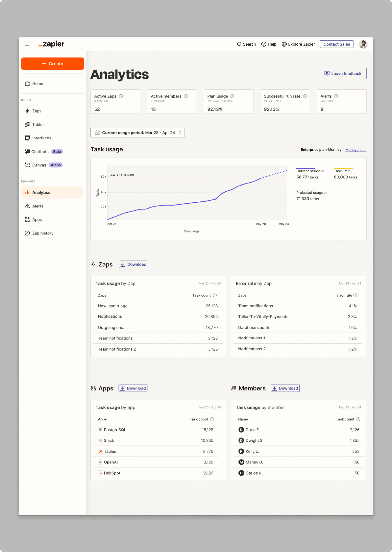This screenshot has width=392, height=552.
Task: Click the Plan usage info icon
Action: click(x=232, y=96)
